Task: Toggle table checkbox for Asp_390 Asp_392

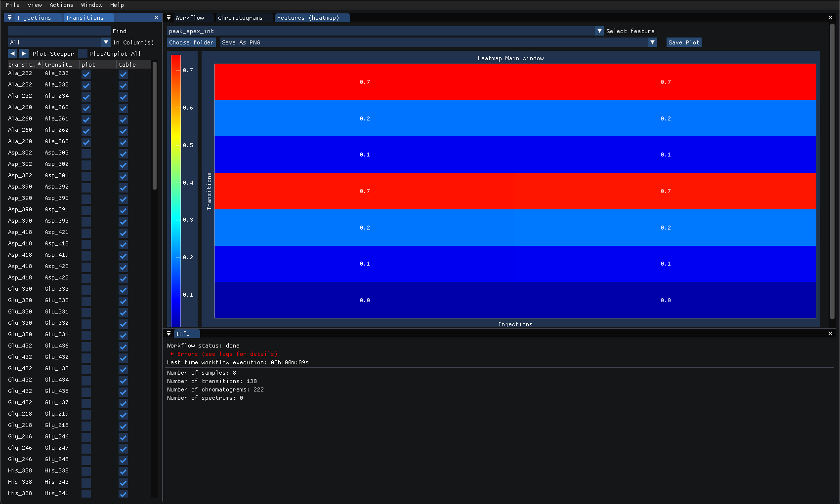Action: point(123,188)
